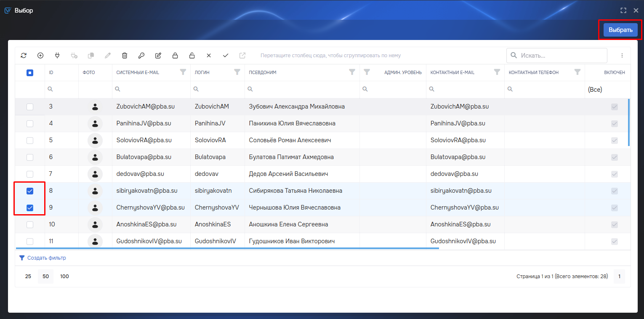644x319 pixels.
Task: Sort by the ID column header
Action: (51, 72)
